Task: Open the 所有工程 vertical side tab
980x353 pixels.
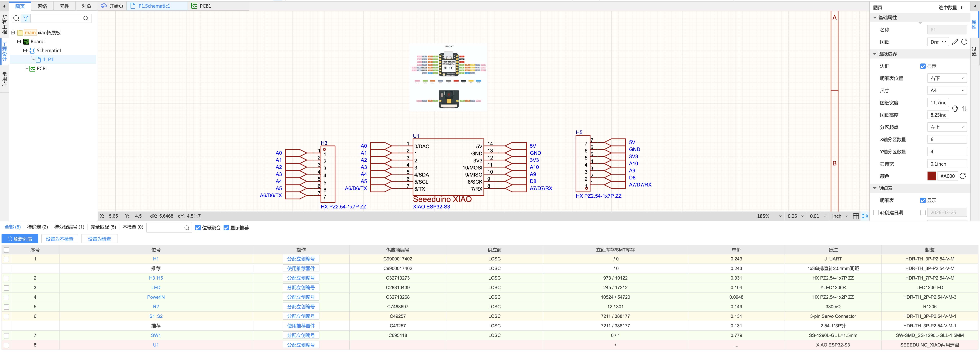Action: (x=5, y=25)
